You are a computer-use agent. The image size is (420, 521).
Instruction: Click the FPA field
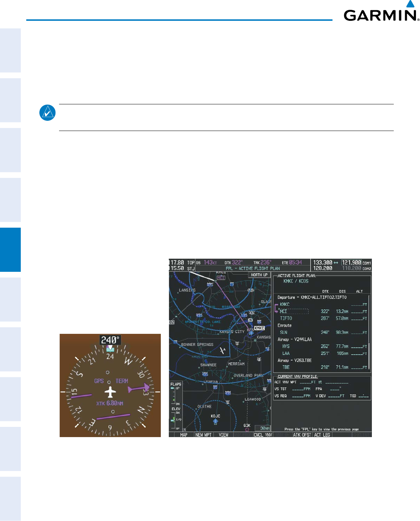[x=328, y=389]
